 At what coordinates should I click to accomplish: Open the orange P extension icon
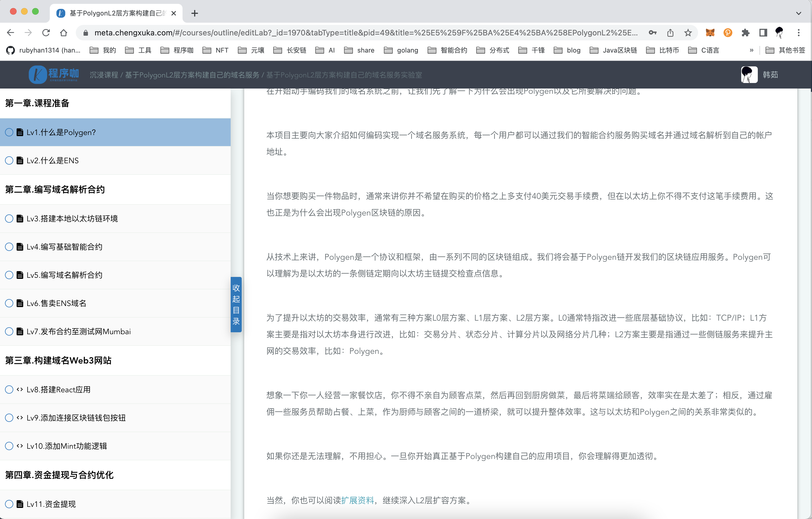pos(728,33)
